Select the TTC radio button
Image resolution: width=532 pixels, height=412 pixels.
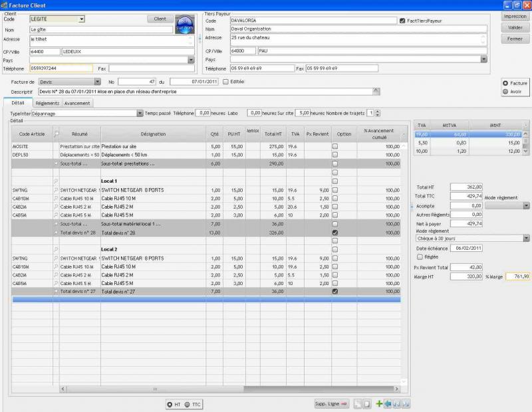click(x=188, y=405)
